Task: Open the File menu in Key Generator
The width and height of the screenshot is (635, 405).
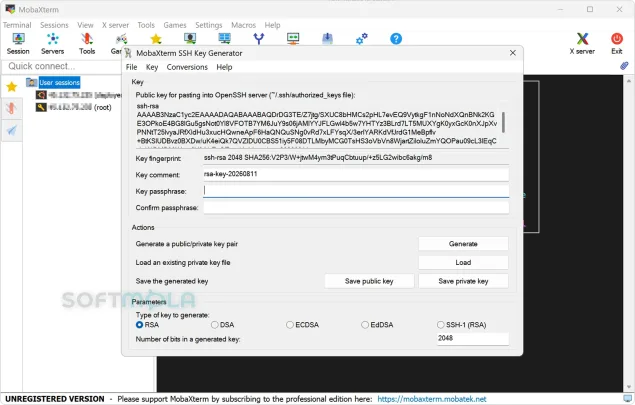Action: (132, 67)
